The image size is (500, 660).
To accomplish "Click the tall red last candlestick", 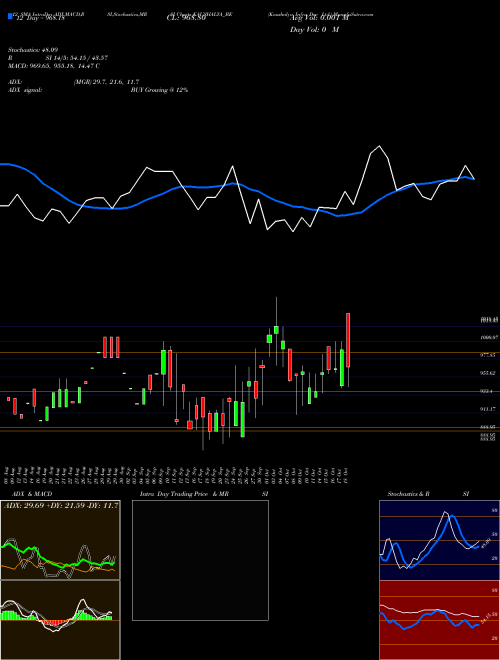I will point(348,340).
